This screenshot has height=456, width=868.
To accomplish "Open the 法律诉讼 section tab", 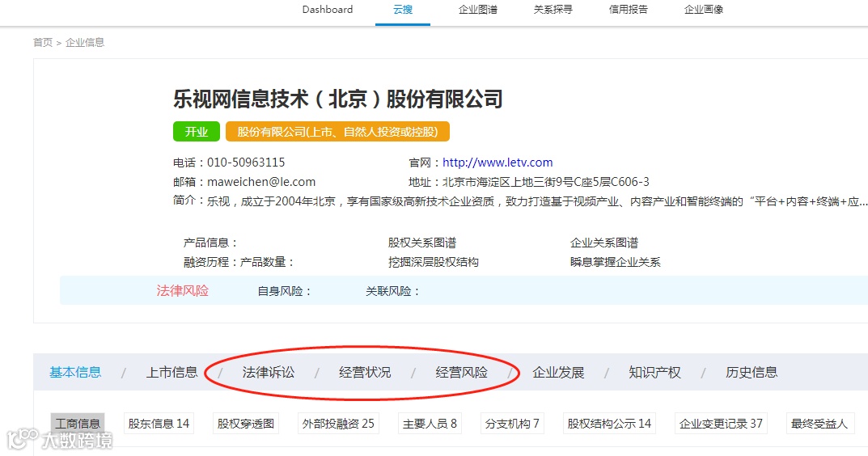I will [x=269, y=373].
